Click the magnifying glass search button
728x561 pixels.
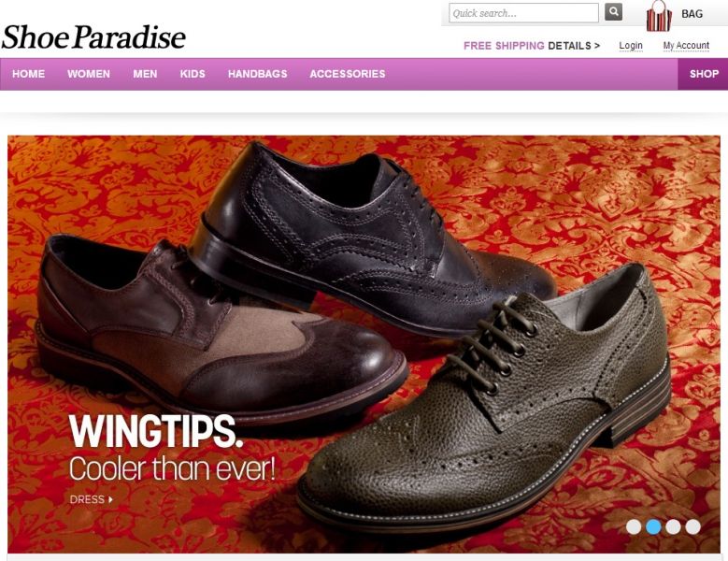coord(613,12)
